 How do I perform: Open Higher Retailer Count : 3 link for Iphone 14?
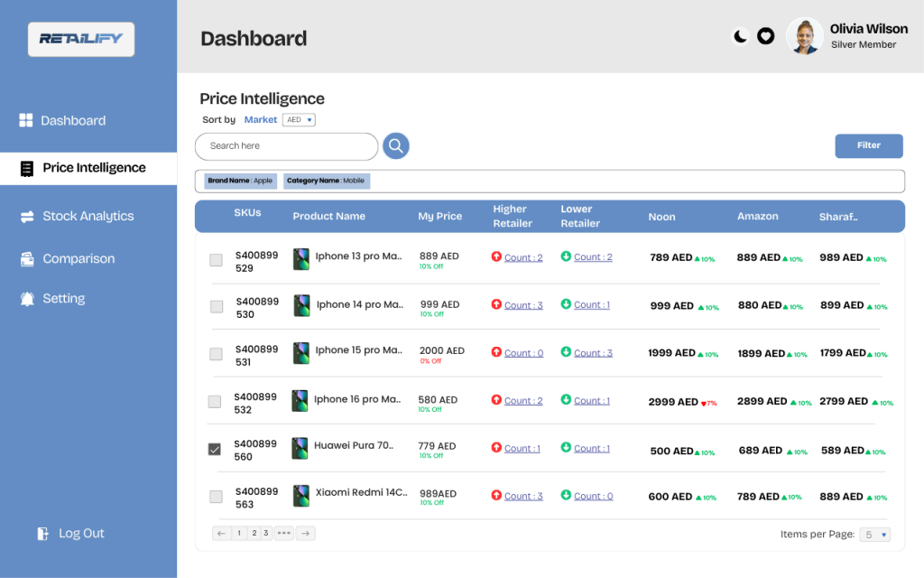[x=523, y=305]
